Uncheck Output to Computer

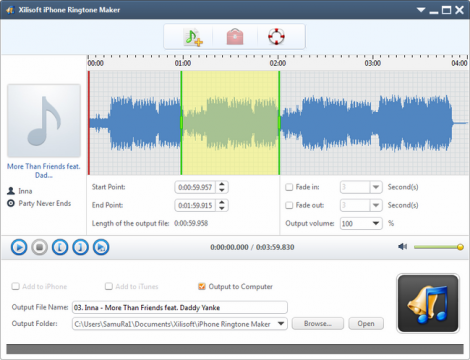[x=202, y=286]
